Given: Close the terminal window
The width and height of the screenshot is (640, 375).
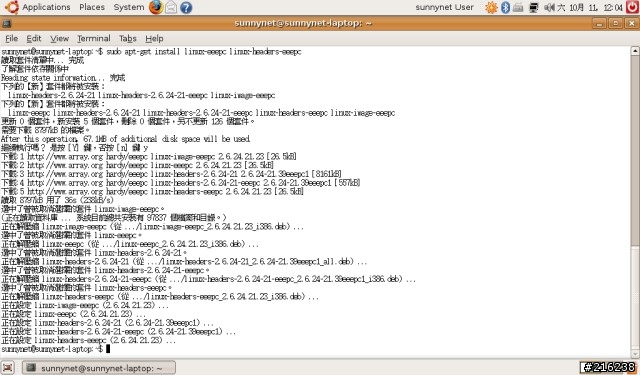Looking at the screenshot, I should (631, 23).
